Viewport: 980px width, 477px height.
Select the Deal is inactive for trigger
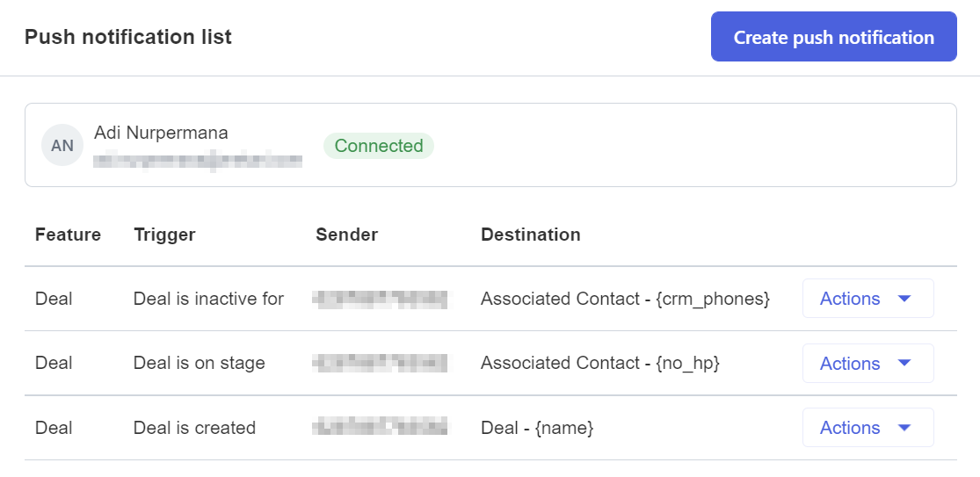209,299
